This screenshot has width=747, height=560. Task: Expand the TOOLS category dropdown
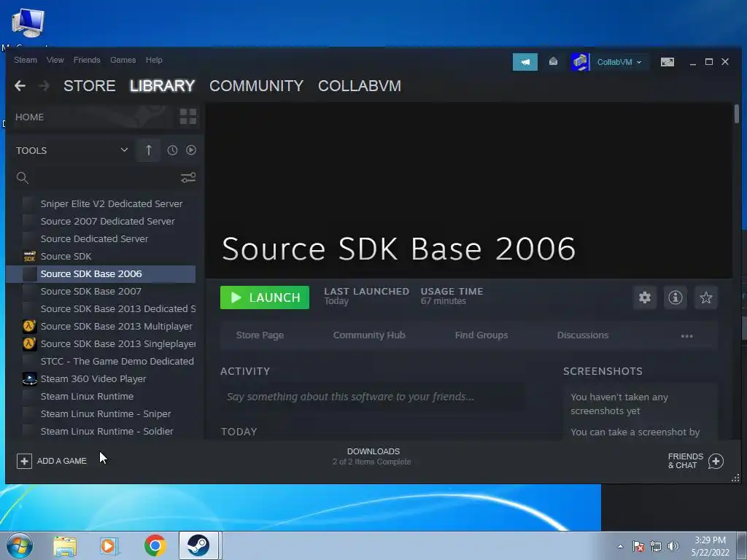point(124,150)
